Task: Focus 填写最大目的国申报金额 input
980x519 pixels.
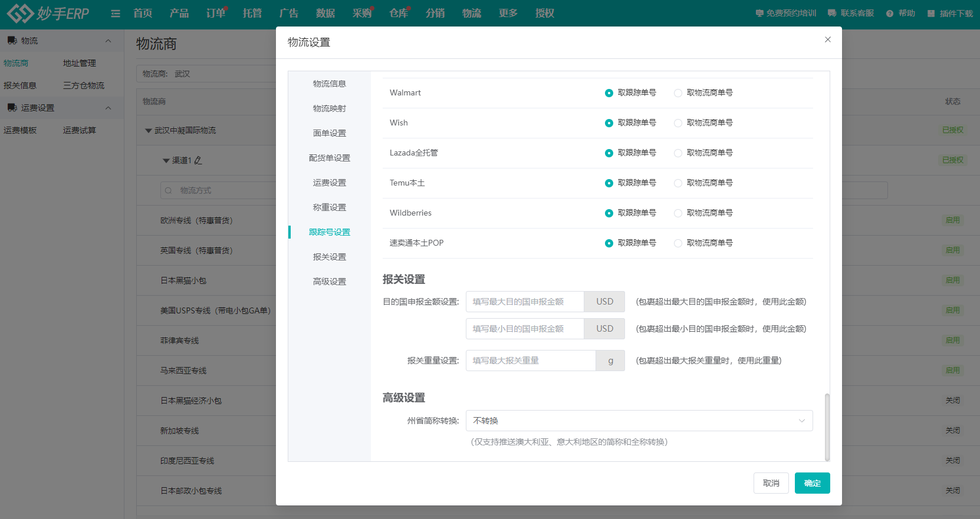Action: pos(525,302)
